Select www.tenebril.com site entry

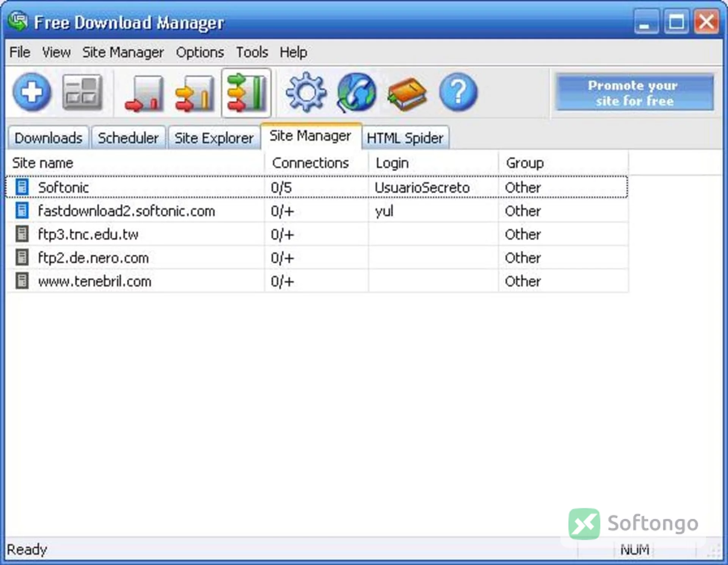pyautogui.click(x=94, y=282)
